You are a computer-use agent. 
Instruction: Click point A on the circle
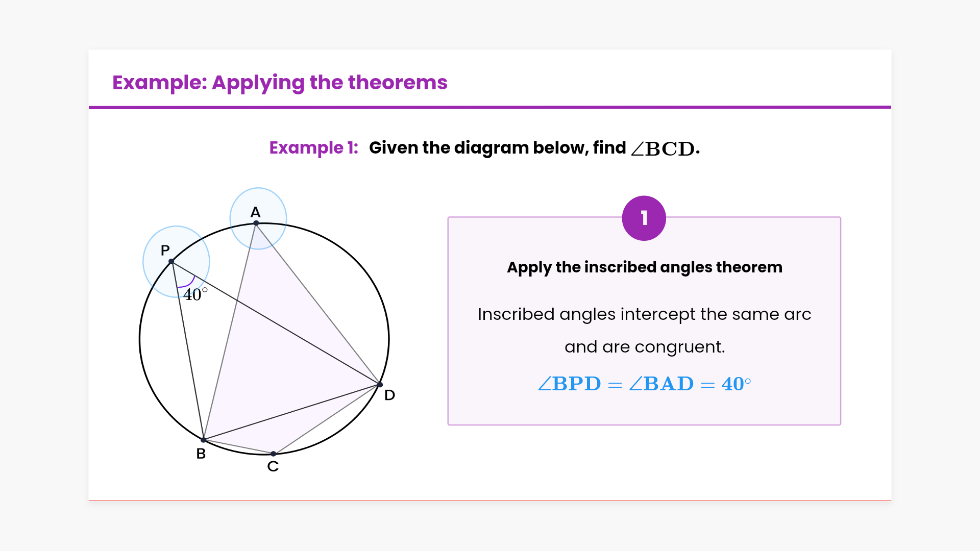(256, 223)
